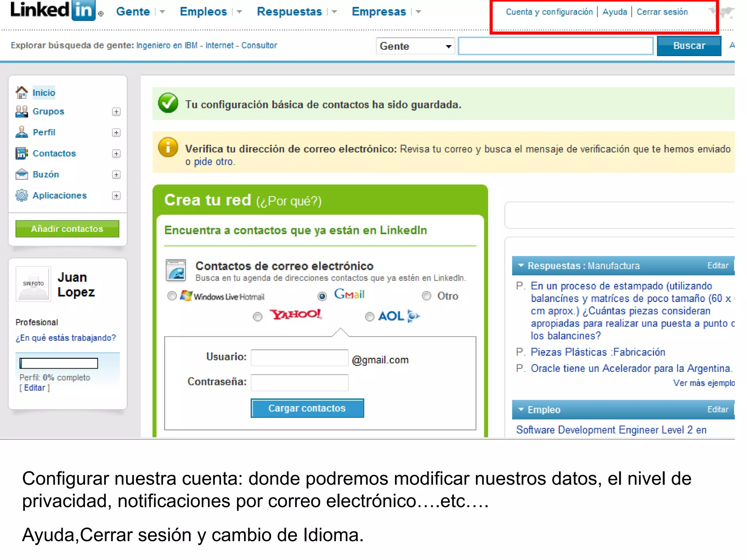Image resolution: width=747 pixels, height=560 pixels.
Task: Click the Inicio house icon
Action: pyautogui.click(x=22, y=93)
